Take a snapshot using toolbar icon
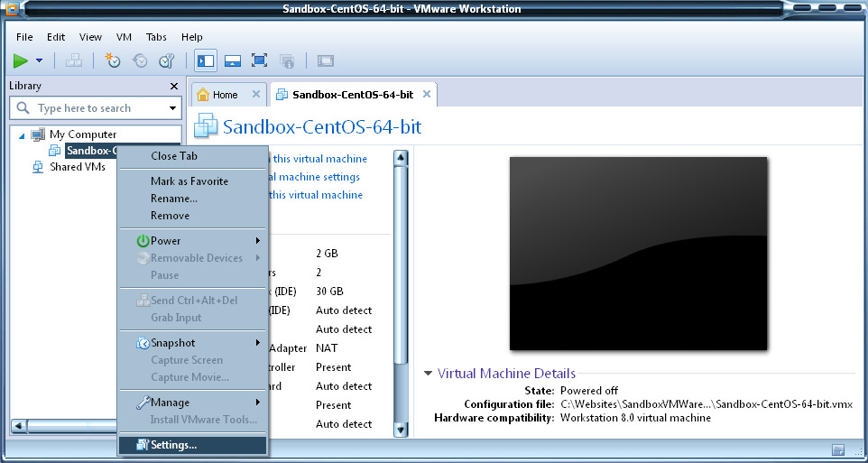This screenshot has width=868, height=463. (113, 61)
